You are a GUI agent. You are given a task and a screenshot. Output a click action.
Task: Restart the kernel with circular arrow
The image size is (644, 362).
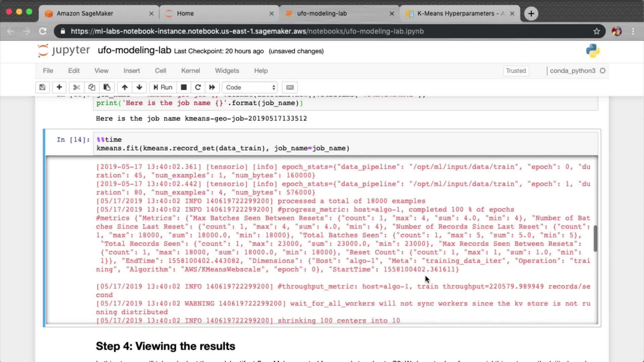click(198, 87)
